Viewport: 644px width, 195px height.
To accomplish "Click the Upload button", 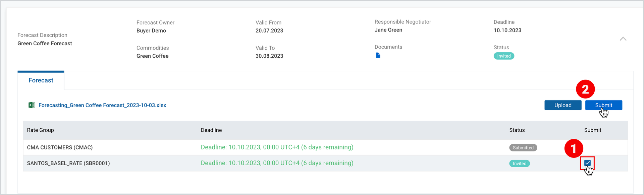I will (x=563, y=105).
